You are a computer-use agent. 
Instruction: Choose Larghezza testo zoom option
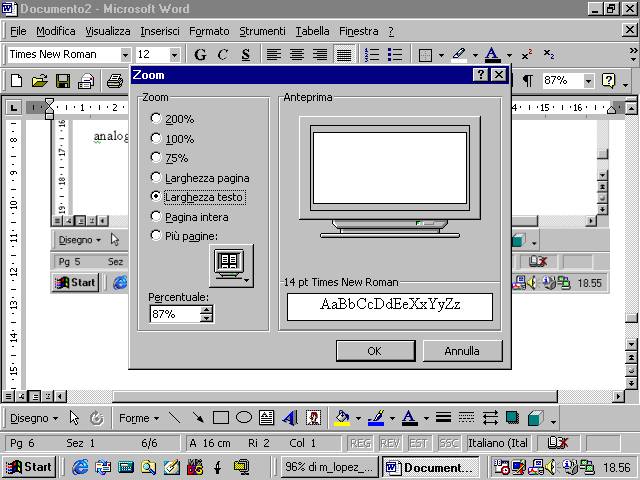(198, 197)
